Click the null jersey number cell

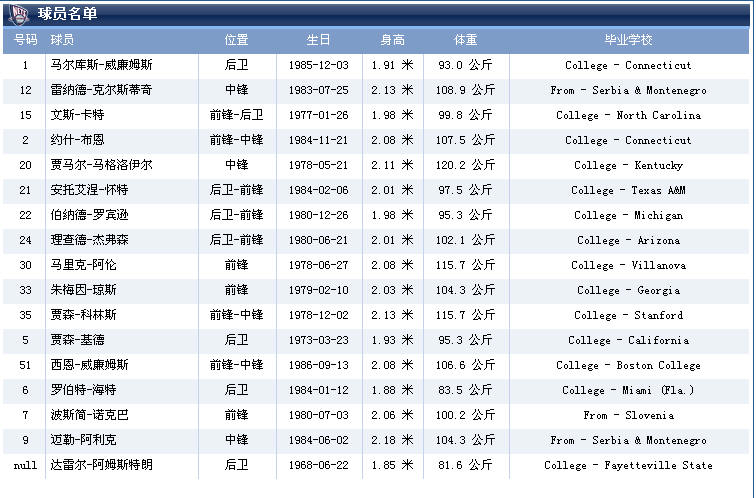point(25,465)
